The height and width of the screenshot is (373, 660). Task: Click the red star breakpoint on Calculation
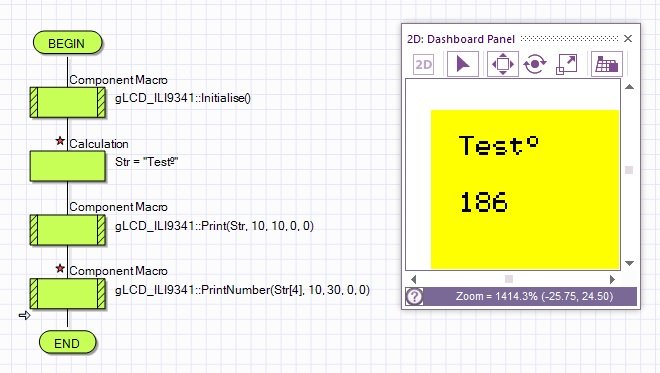pyautogui.click(x=60, y=141)
